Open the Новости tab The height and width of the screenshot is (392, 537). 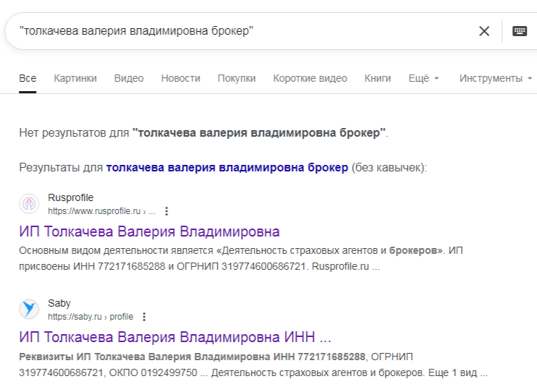(180, 78)
